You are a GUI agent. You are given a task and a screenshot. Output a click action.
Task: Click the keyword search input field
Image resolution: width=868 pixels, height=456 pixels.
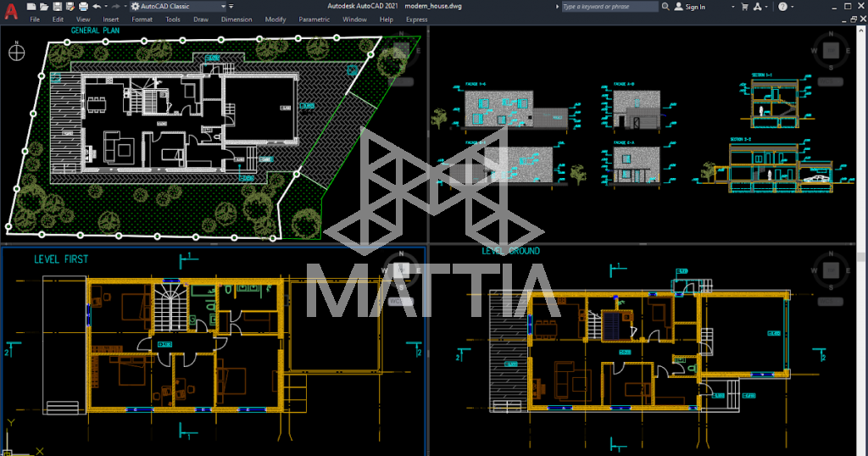(610, 6)
